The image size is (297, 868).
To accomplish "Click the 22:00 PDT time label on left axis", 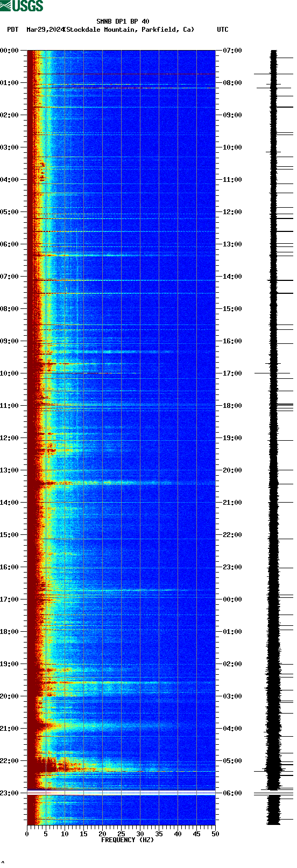I will (10, 761).
